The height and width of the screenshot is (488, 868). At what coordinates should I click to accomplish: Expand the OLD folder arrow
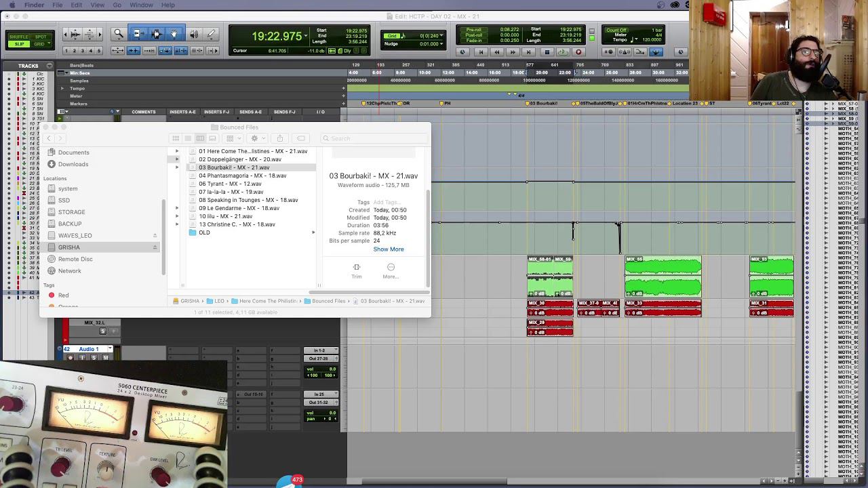coord(313,232)
